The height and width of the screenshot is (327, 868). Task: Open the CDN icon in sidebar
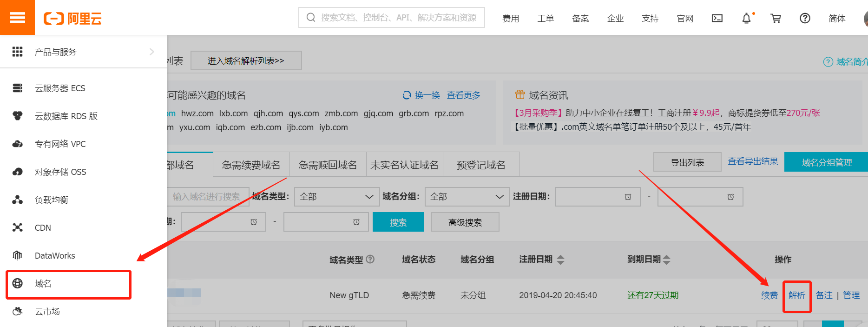pyautogui.click(x=18, y=227)
